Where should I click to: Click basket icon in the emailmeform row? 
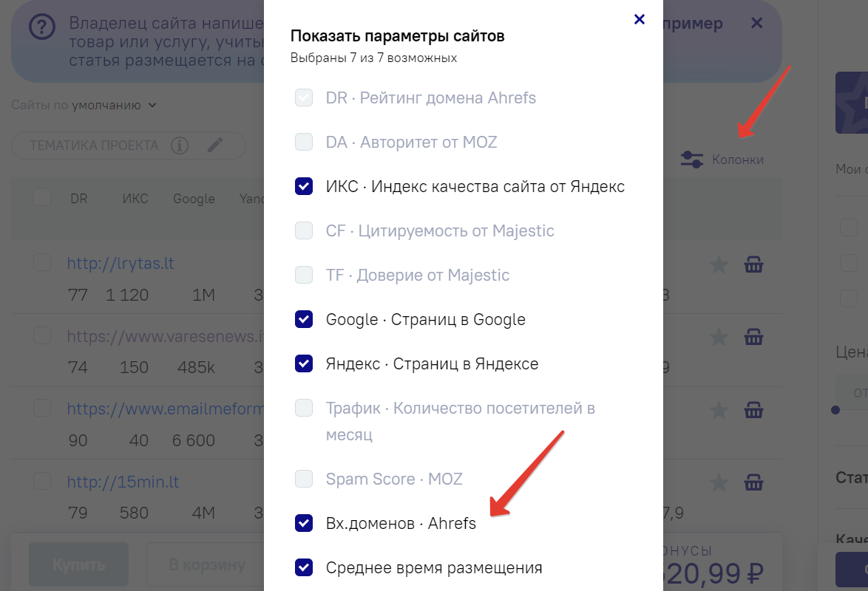753,409
